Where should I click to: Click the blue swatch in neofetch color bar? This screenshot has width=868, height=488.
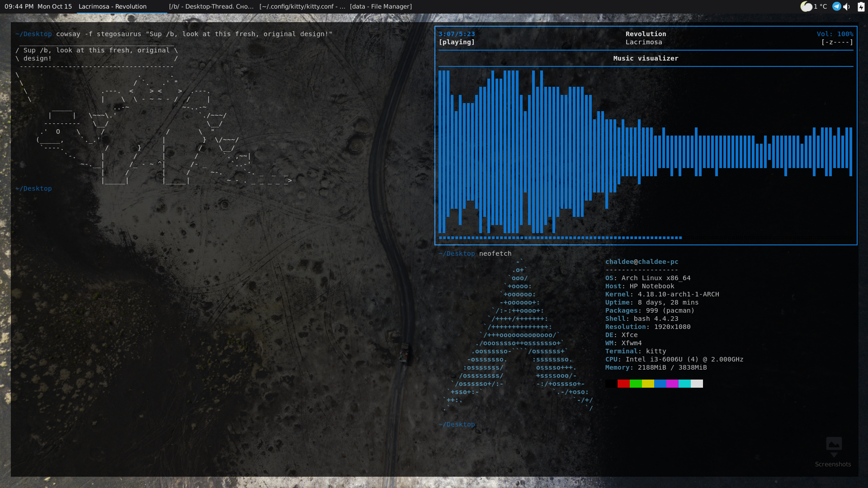coord(660,384)
